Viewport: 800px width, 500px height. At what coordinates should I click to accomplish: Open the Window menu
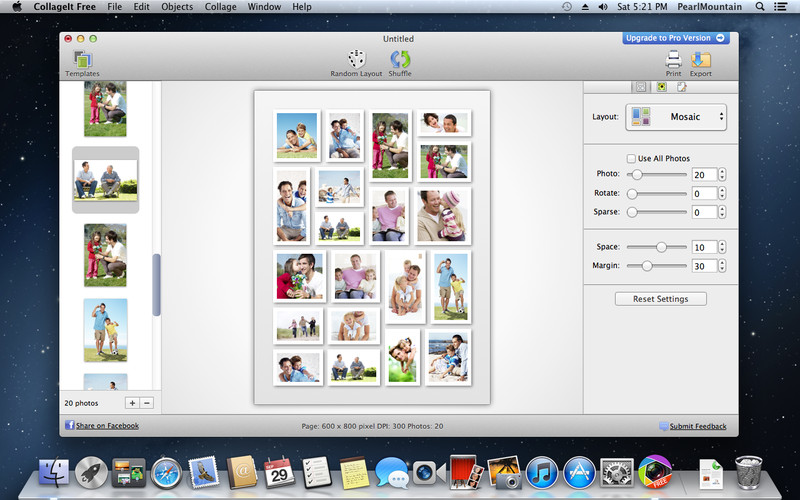(264, 7)
